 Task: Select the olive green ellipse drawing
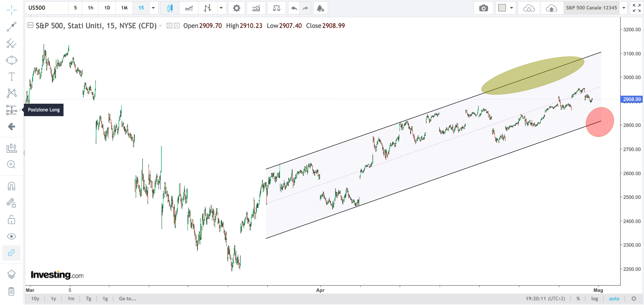click(533, 75)
